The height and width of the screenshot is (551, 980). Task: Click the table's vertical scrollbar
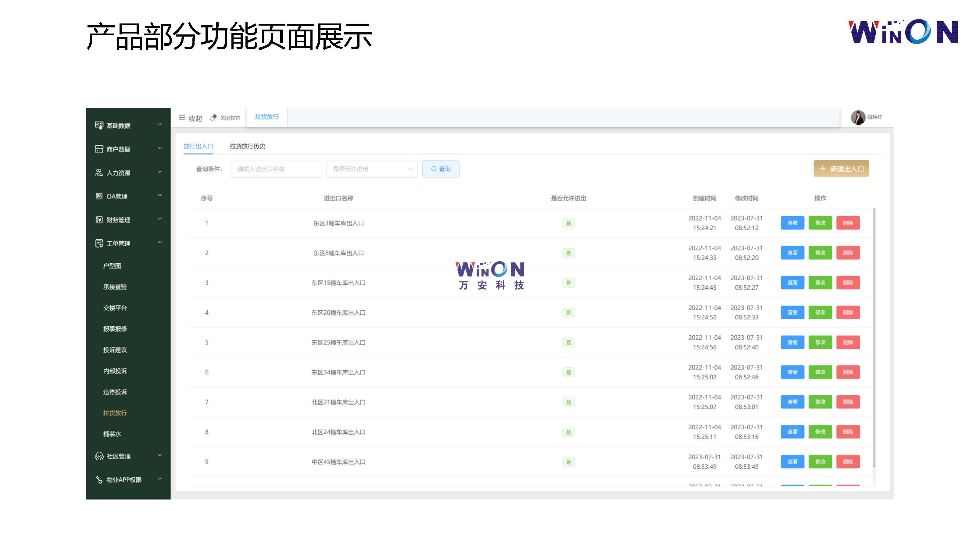(874, 338)
